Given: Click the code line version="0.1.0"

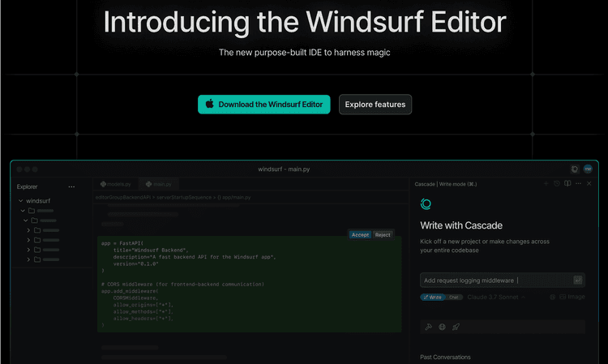Looking at the screenshot, I should tap(135, 264).
